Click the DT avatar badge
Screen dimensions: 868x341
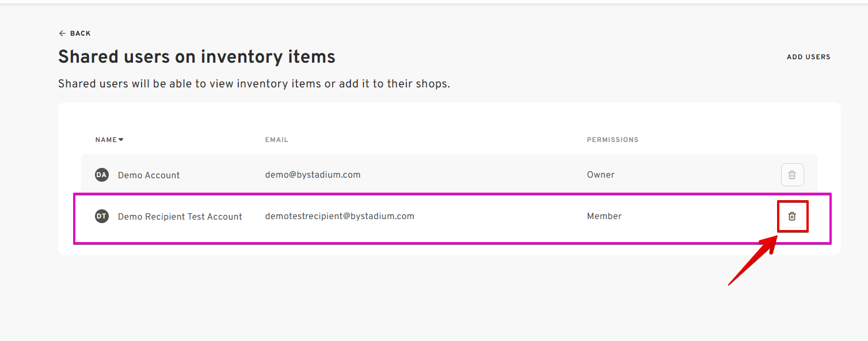tap(102, 216)
